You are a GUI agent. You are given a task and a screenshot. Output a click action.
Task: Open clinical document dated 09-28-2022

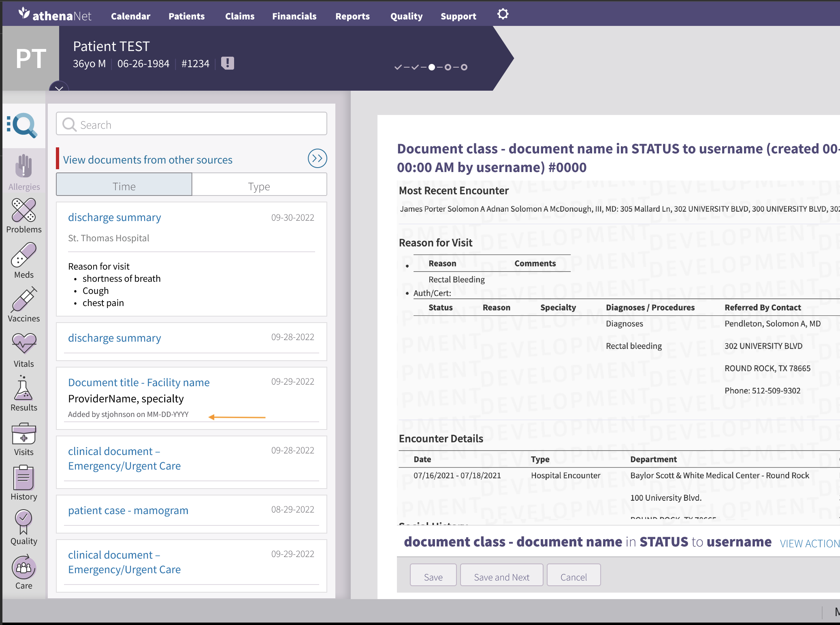click(124, 458)
